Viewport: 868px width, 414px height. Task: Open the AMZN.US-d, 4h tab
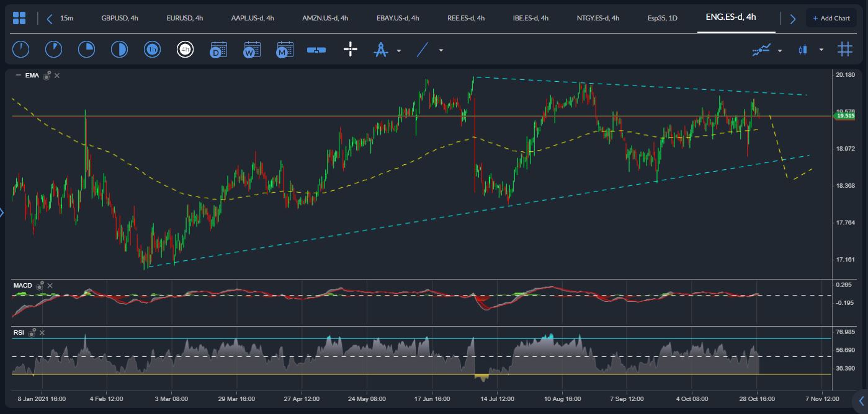coord(324,18)
